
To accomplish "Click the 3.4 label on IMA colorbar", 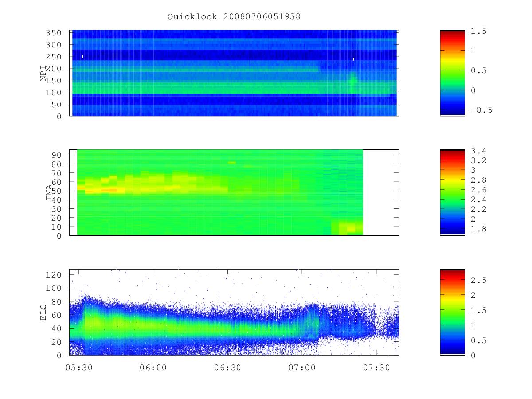I will (x=479, y=151).
